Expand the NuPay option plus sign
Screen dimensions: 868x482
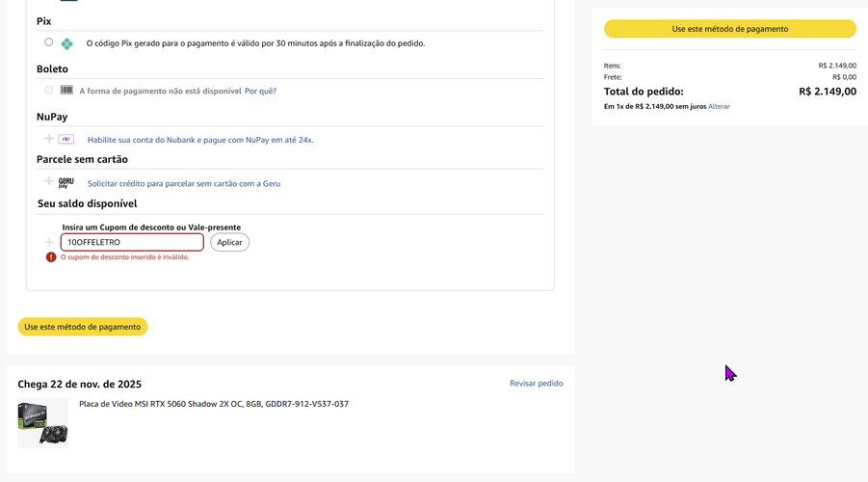click(49, 139)
